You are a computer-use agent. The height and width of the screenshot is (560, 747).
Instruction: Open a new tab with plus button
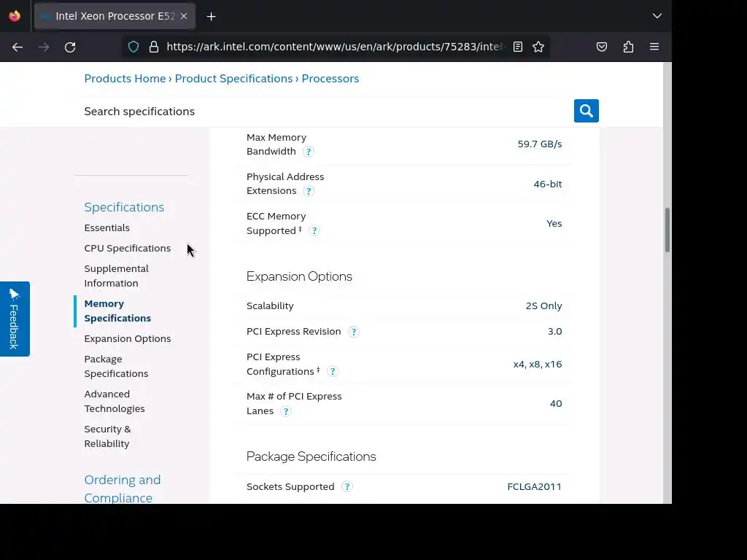pos(211,17)
